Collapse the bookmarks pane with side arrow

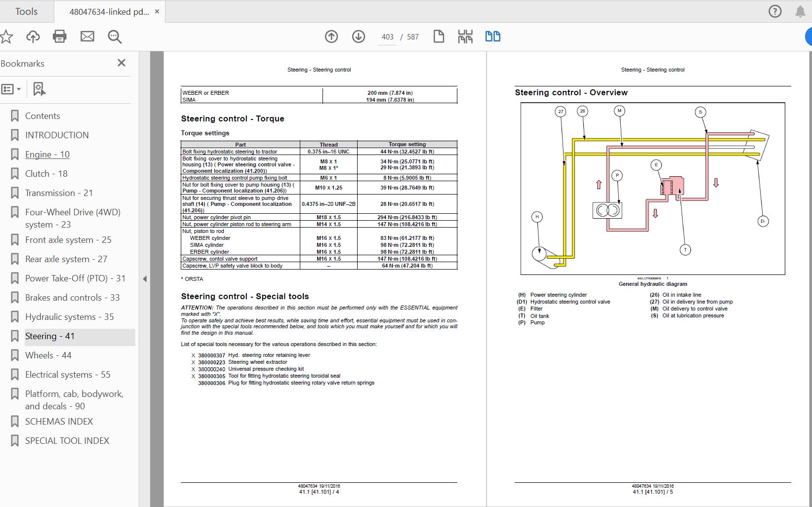click(x=145, y=279)
